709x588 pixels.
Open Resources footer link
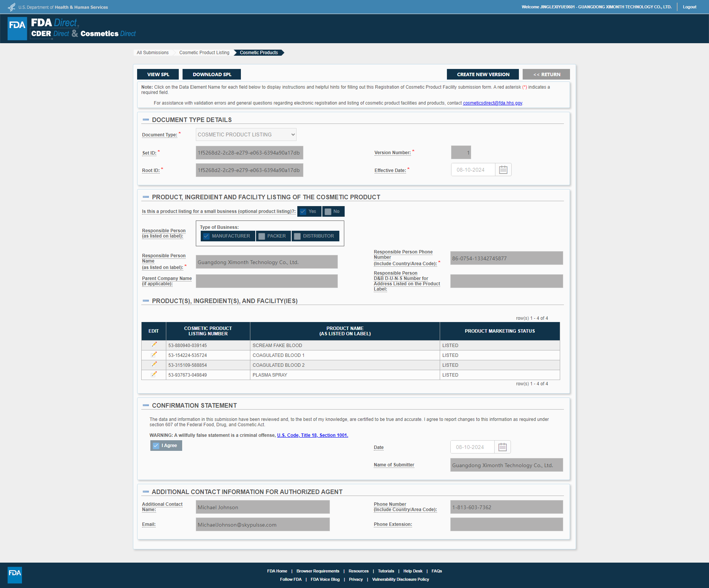click(x=358, y=571)
